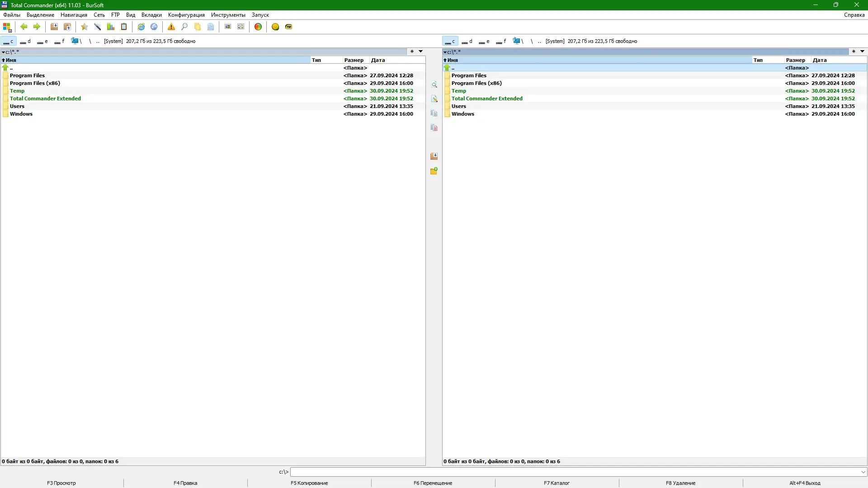Open the Pack files archive tool

54,27
